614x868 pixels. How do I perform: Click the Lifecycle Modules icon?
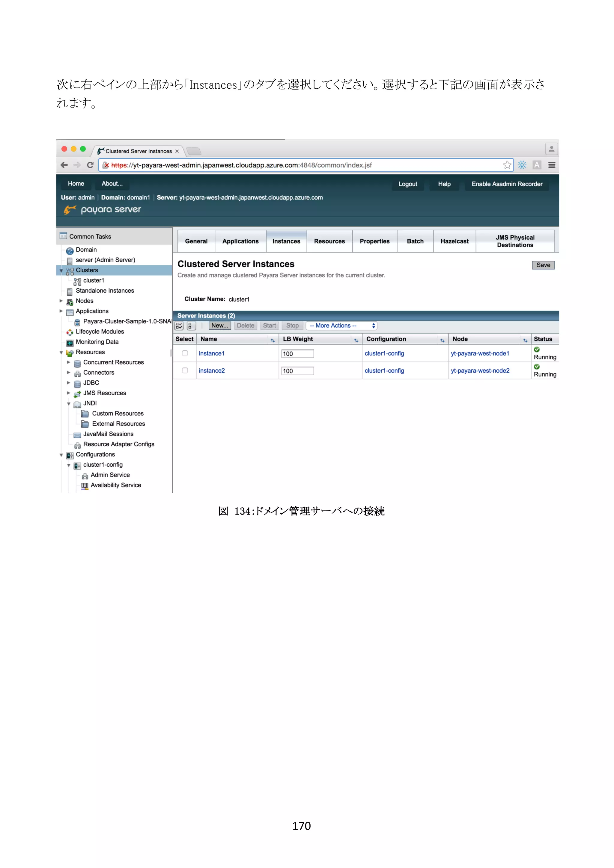pyautogui.click(x=70, y=332)
